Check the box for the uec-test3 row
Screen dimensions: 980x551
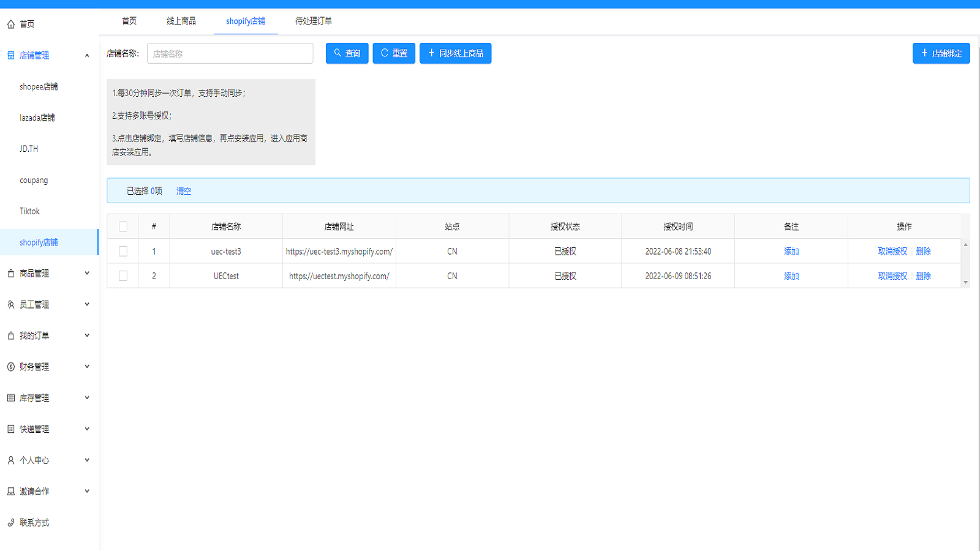tap(123, 251)
